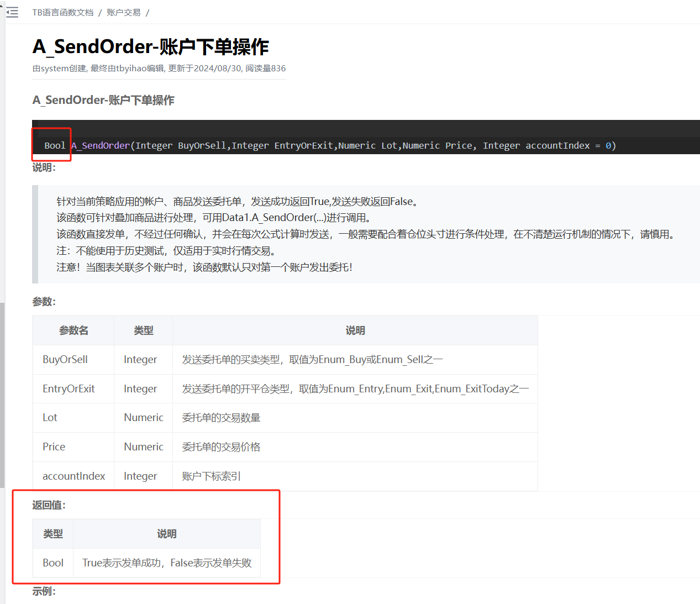Click the page metadata line with tbyihao
Viewport: 700px width, 604px height.
[159, 69]
